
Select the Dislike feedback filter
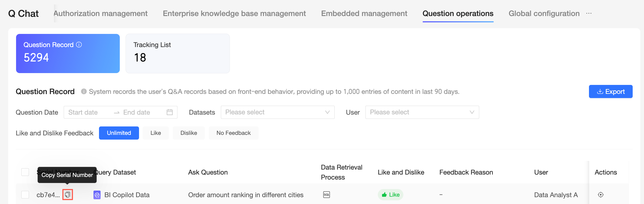pyautogui.click(x=189, y=133)
